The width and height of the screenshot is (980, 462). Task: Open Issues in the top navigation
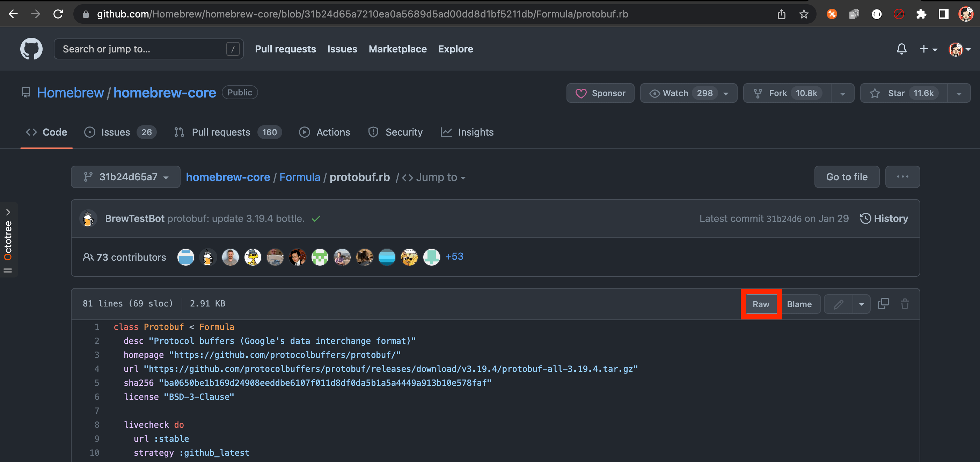342,49
